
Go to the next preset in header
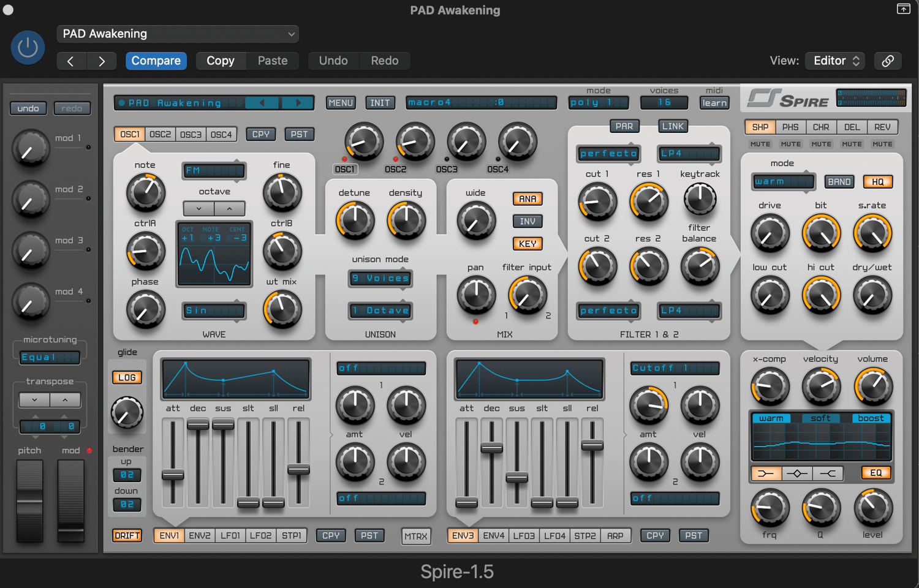point(102,61)
